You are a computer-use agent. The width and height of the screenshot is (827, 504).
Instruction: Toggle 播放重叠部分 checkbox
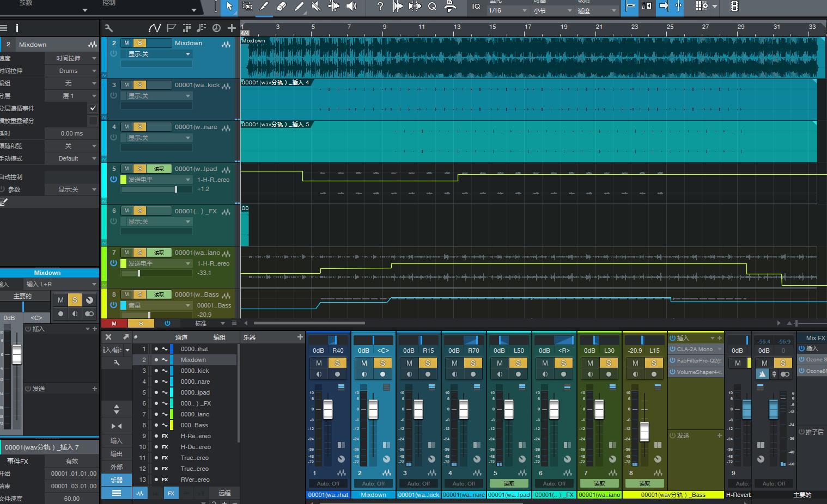coord(93,121)
